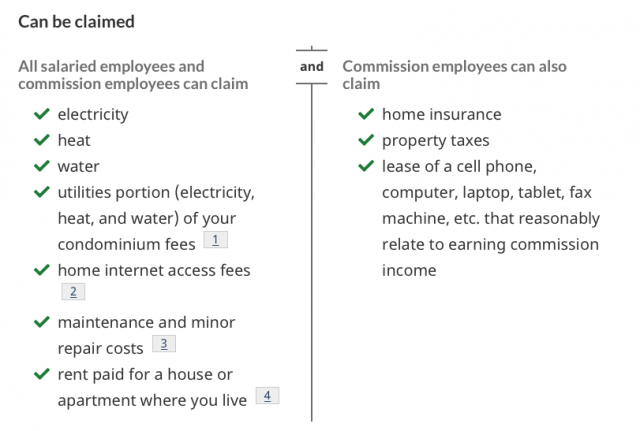
Task: Click 'Commission employees can also claim' subheading
Action: [x=454, y=75]
